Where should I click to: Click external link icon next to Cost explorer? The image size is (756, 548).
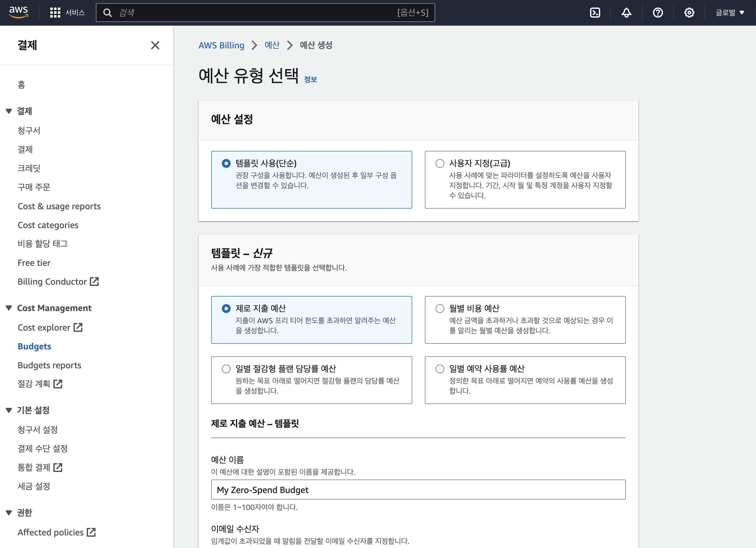(x=78, y=327)
